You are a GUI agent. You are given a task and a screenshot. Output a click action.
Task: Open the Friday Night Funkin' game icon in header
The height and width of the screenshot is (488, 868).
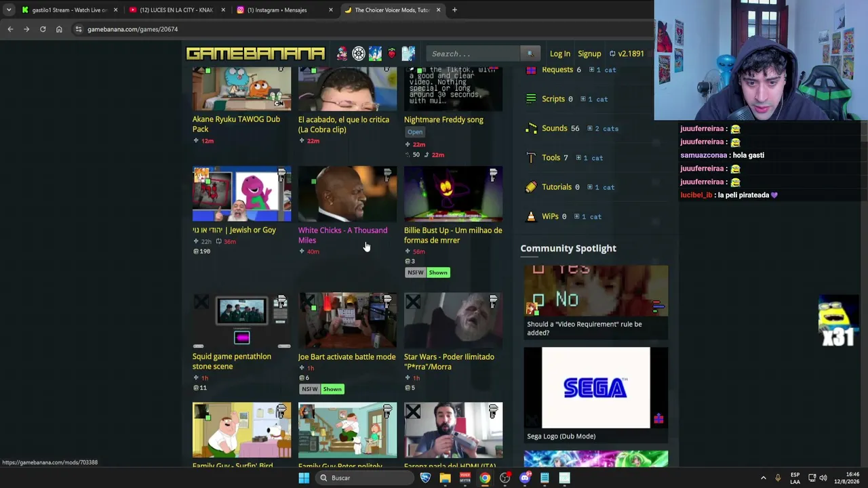click(x=342, y=54)
